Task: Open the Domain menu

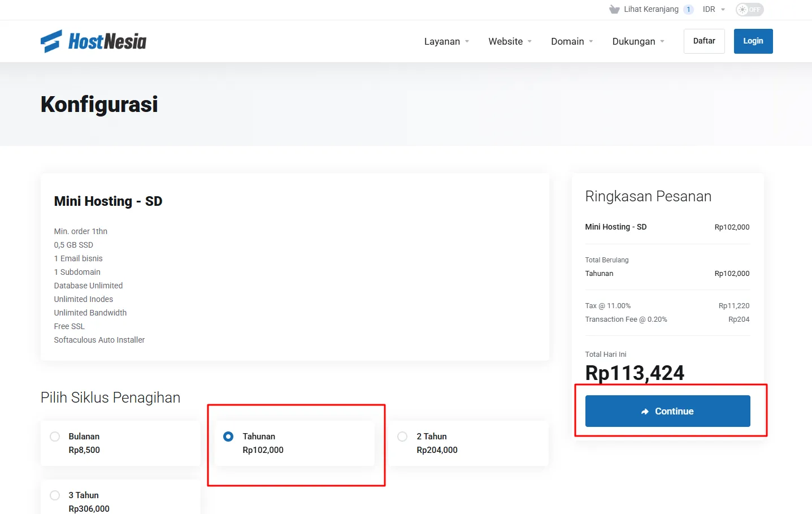Action: click(572, 41)
